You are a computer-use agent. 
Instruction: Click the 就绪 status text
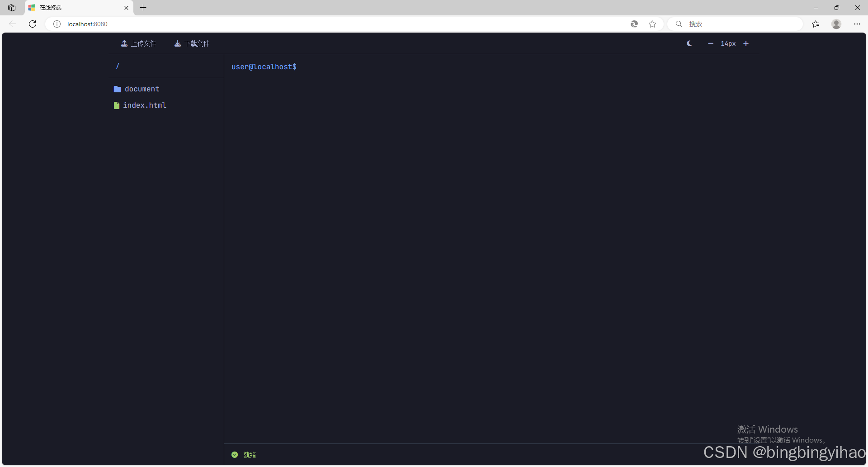pyautogui.click(x=250, y=455)
